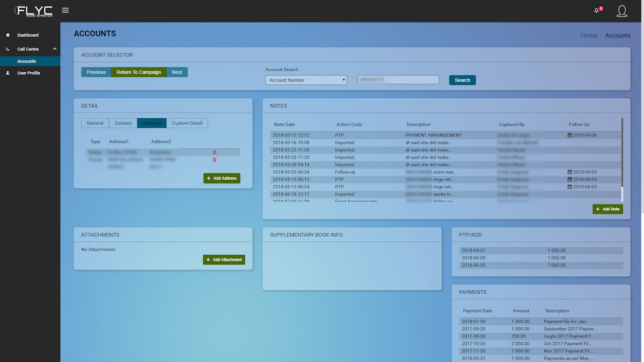
Task: Open the hamburger menu icon
Action: coord(65,10)
